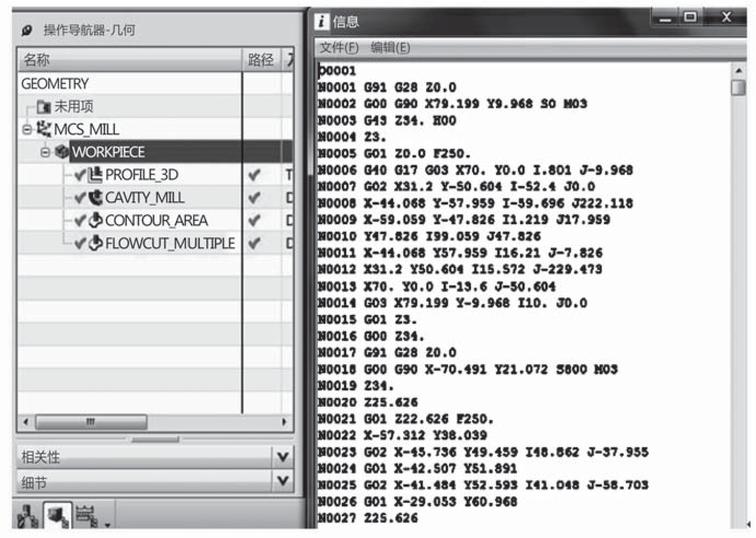Screen dimensions: 756x538
Task: Open the 编辑(E) menu
Action: (x=390, y=48)
